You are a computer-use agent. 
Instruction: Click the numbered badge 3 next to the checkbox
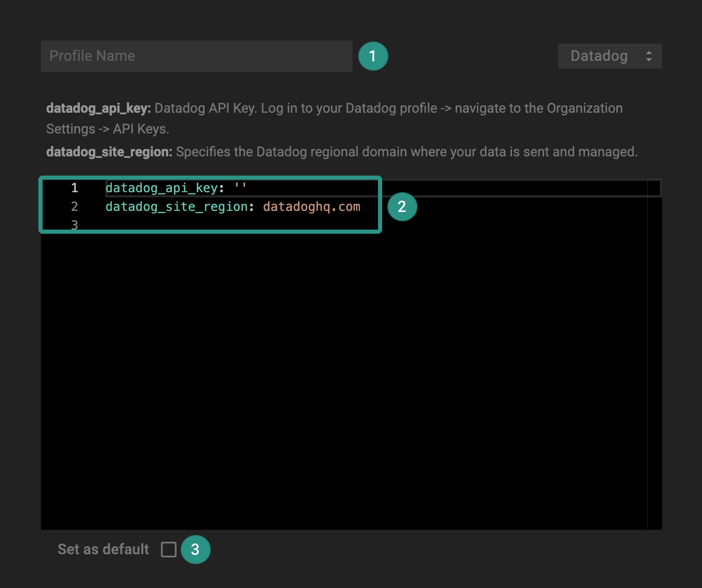click(x=195, y=549)
